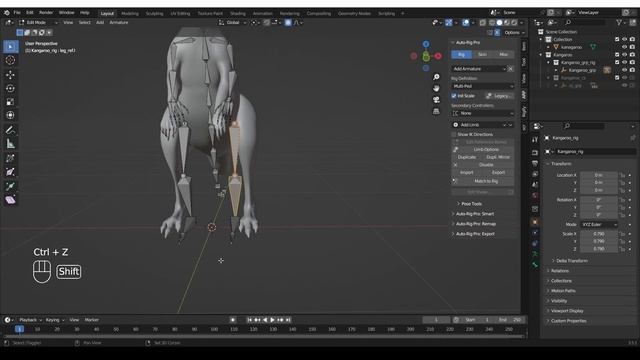Toggle camera view icon in viewport

[436, 100]
